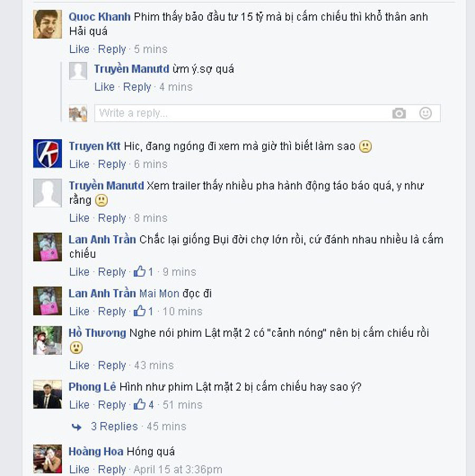The height and width of the screenshot is (476, 475).
Task: Like Hồ Thương's comment
Action: pyautogui.click(x=79, y=365)
